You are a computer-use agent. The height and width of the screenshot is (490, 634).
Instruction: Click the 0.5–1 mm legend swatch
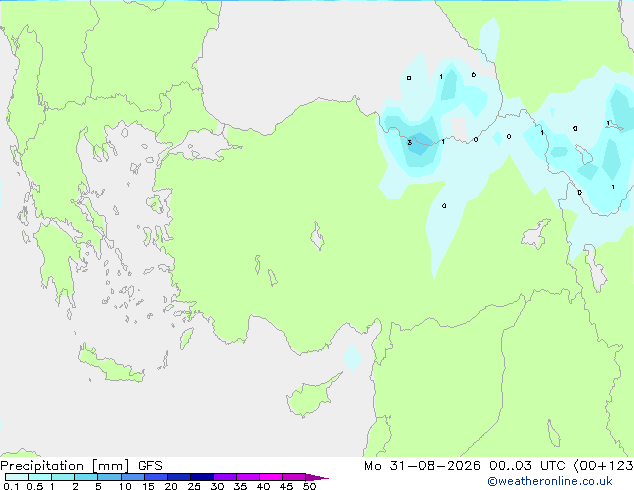point(40,477)
